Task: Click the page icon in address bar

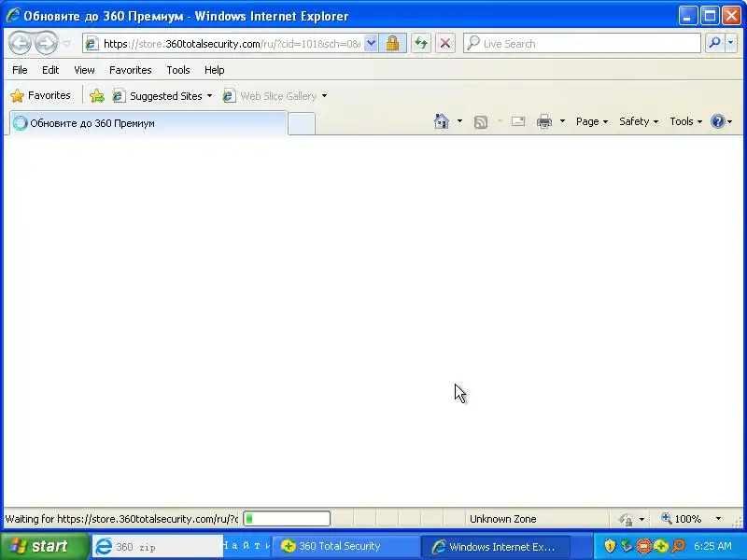Action: 92,44
